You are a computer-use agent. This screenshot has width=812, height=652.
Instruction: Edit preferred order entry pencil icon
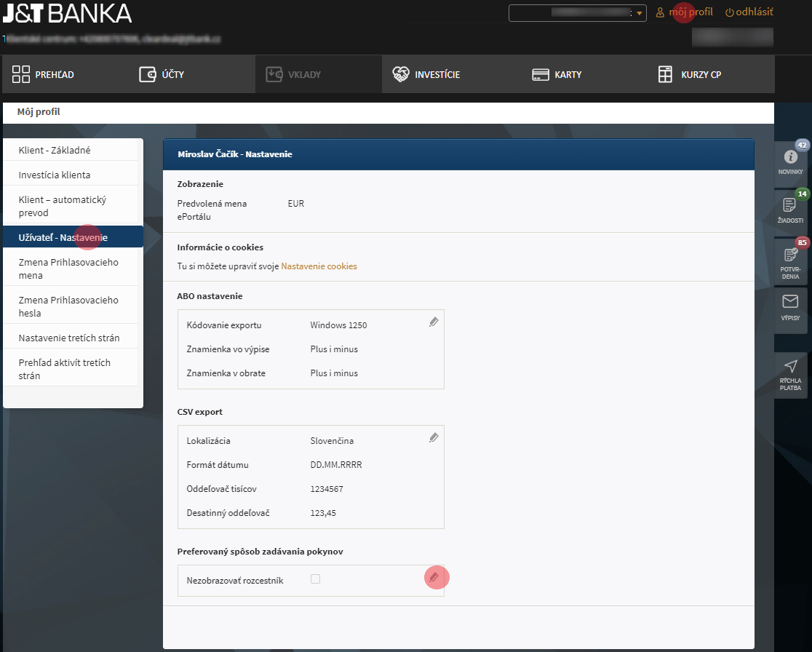point(434,577)
